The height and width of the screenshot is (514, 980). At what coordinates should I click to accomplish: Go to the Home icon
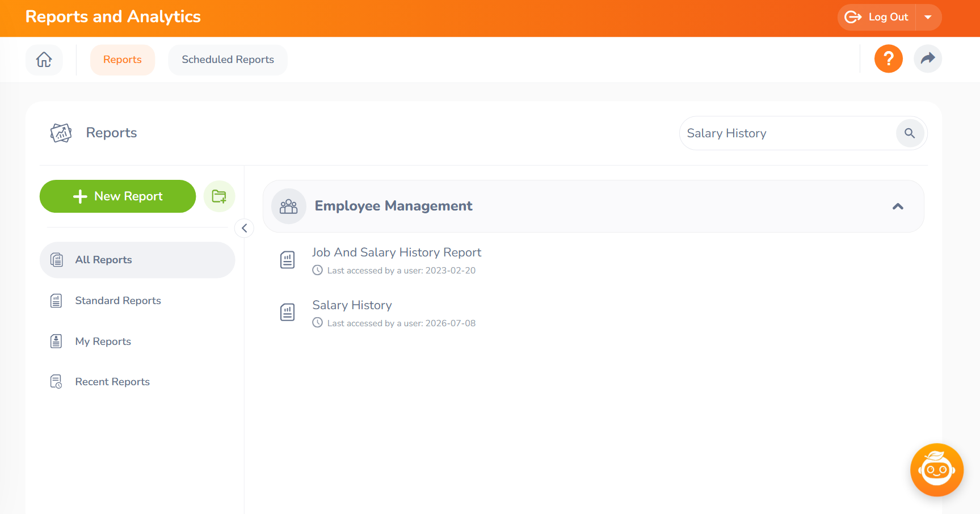[x=44, y=60]
